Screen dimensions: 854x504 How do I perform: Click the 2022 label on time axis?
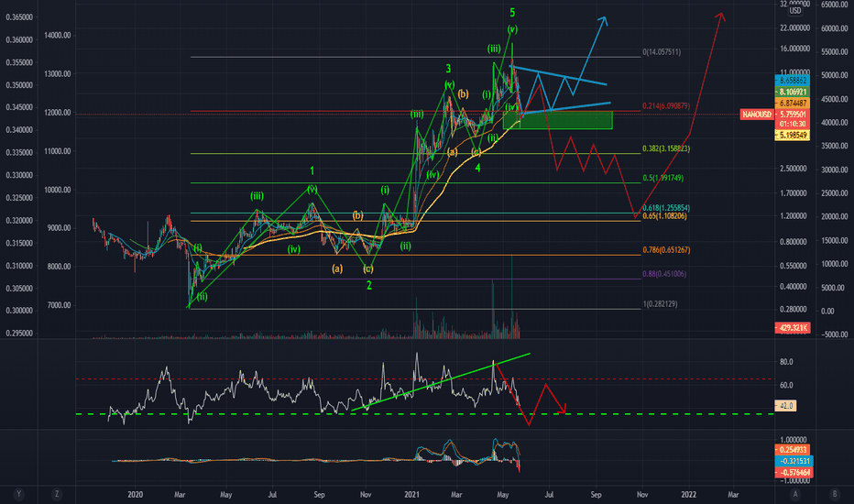pyautogui.click(x=688, y=495)
